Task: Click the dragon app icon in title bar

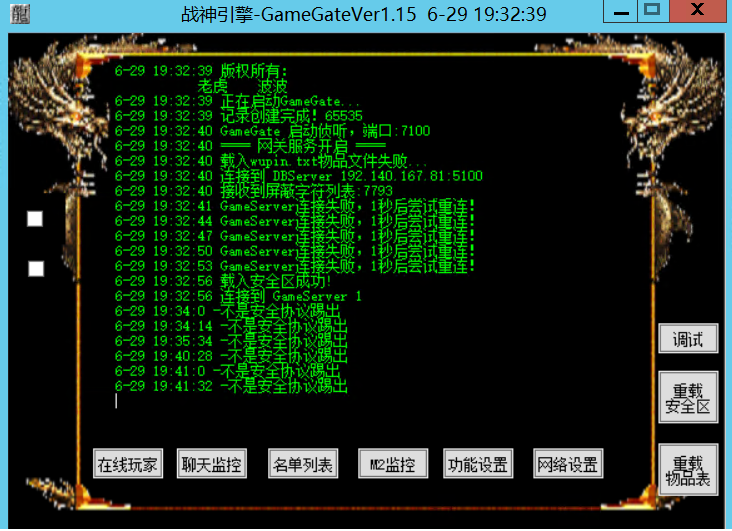Action: (x=20, y=14)
